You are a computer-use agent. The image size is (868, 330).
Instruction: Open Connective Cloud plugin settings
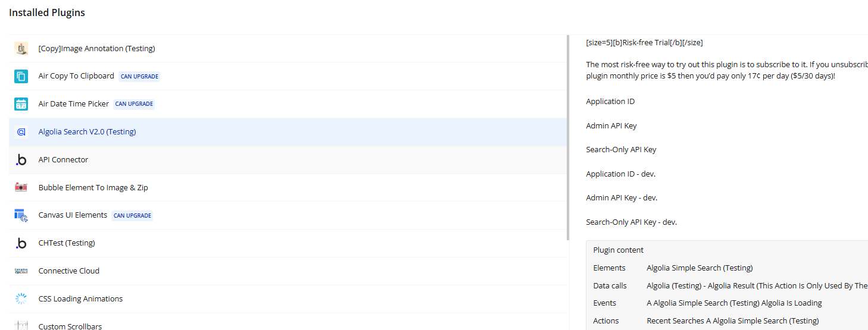pyautogui.click(x=69, y=271)
